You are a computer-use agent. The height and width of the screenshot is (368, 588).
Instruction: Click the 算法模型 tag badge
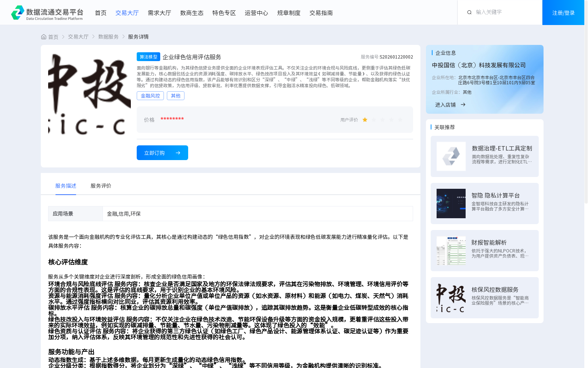148,57
